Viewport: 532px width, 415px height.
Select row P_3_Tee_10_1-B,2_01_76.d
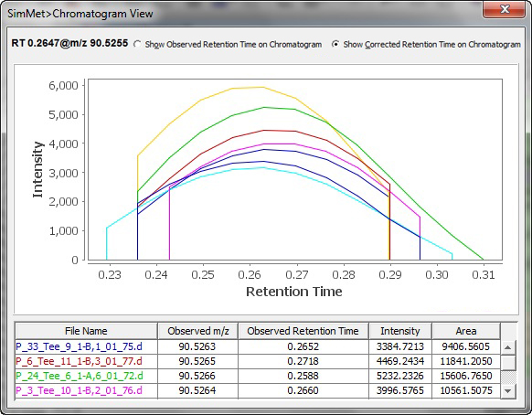[x=258, y=390]
